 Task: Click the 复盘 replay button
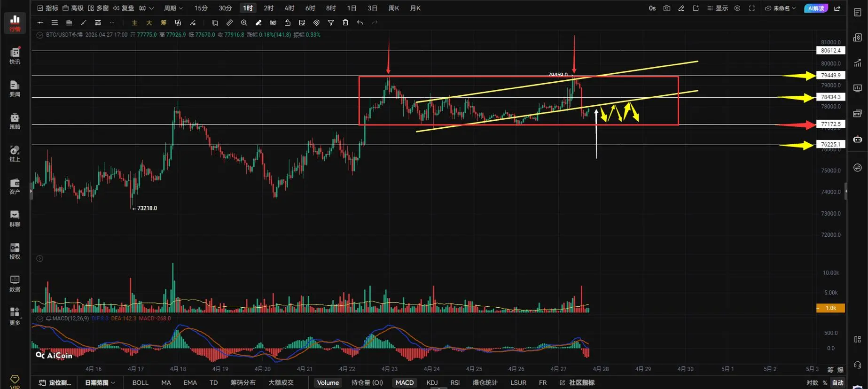click(124, 8)
